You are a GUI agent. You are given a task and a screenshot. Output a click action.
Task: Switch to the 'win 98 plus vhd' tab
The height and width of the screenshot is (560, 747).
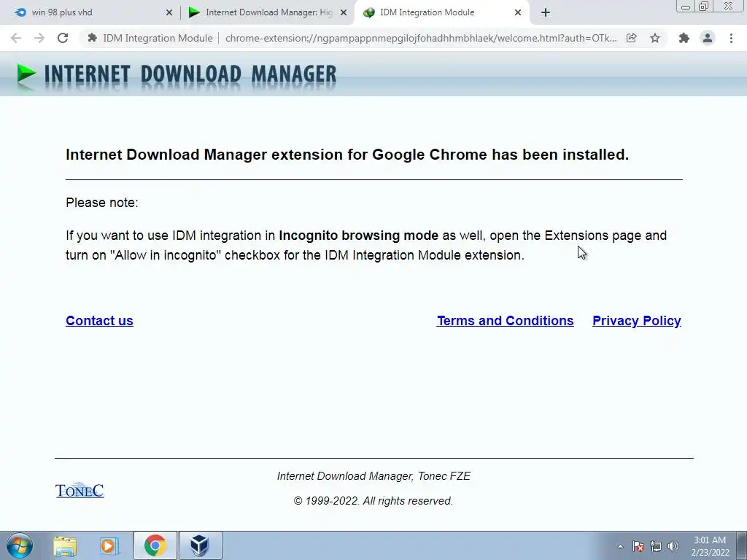tap(90, 12)
